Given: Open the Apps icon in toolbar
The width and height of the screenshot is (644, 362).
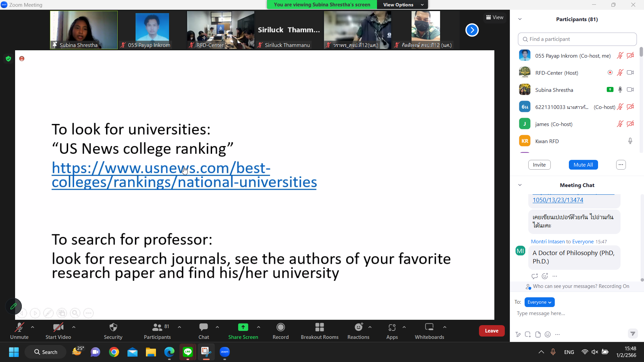Looking at the screenshot, I should coord(392,327).
